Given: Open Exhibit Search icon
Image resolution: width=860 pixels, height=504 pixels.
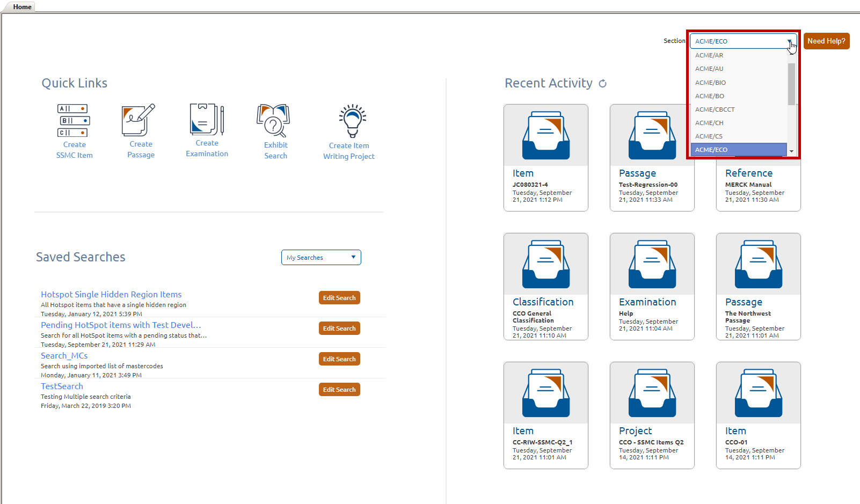Looking at the screenshot, I should 273,121.
